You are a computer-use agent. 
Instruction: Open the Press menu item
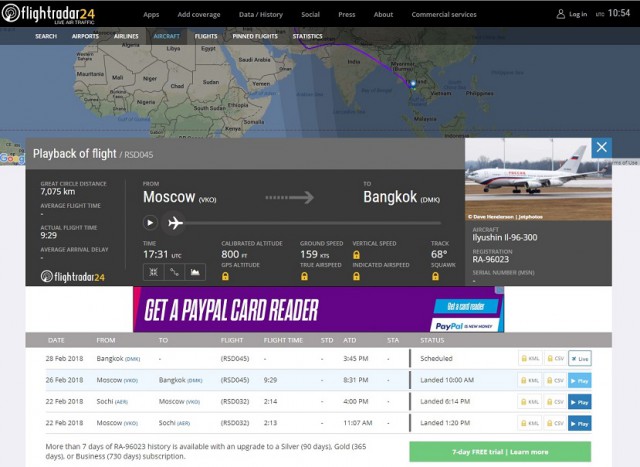pyautogui.click(x=347, y=14)
